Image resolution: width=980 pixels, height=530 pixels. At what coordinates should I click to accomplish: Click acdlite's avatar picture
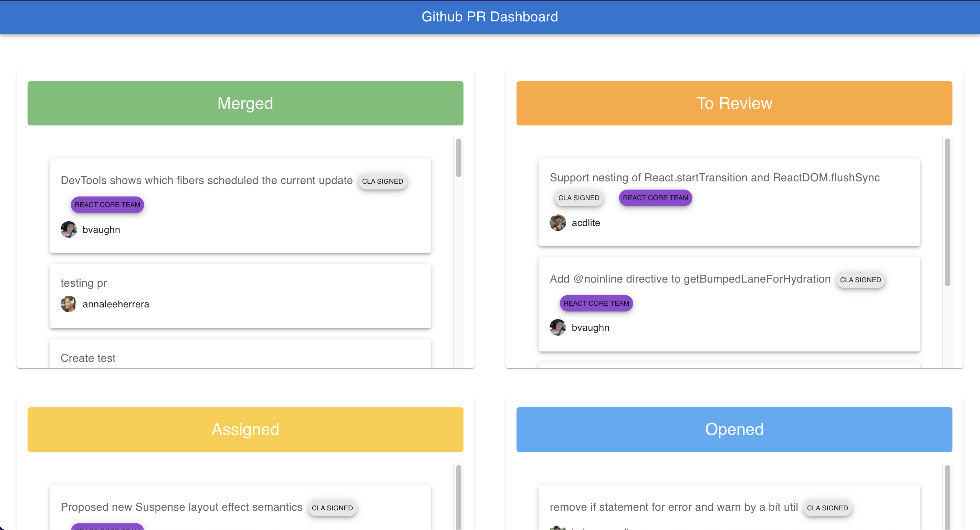click(x=557, y=223)
